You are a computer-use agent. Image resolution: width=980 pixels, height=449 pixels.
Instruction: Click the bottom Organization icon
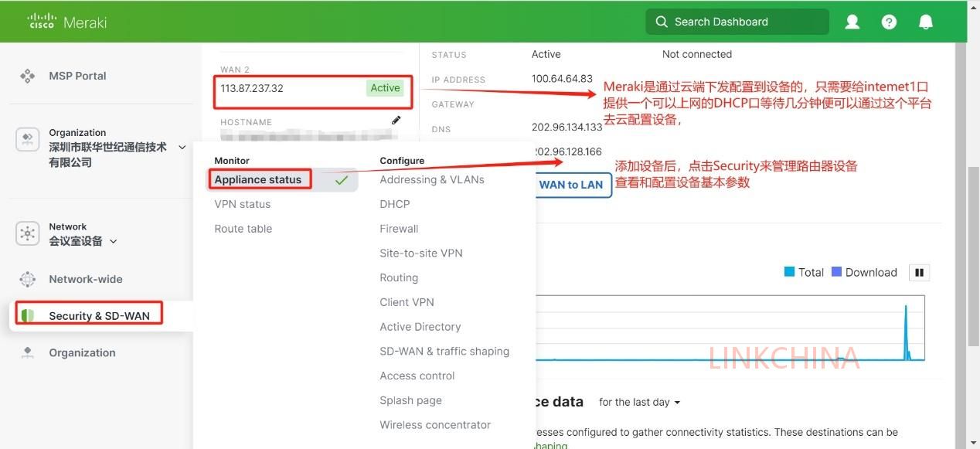tap(28, 352)
